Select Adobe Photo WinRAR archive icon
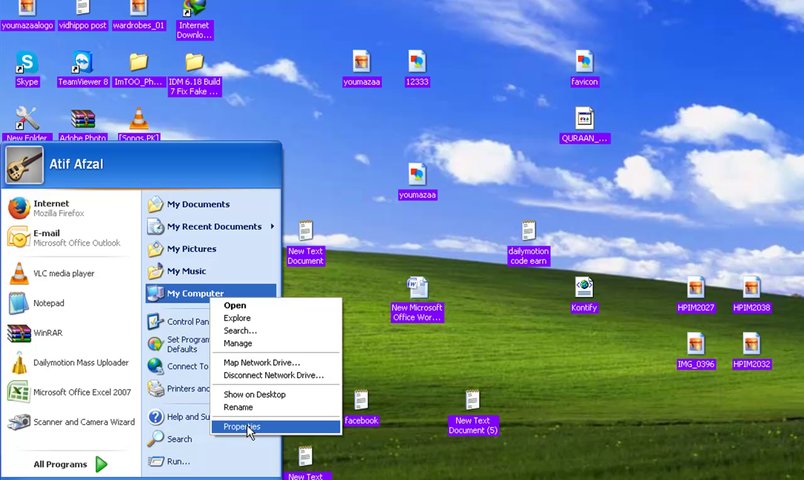The height and width of the screenshot is (480, 804). tap(83, 119)
